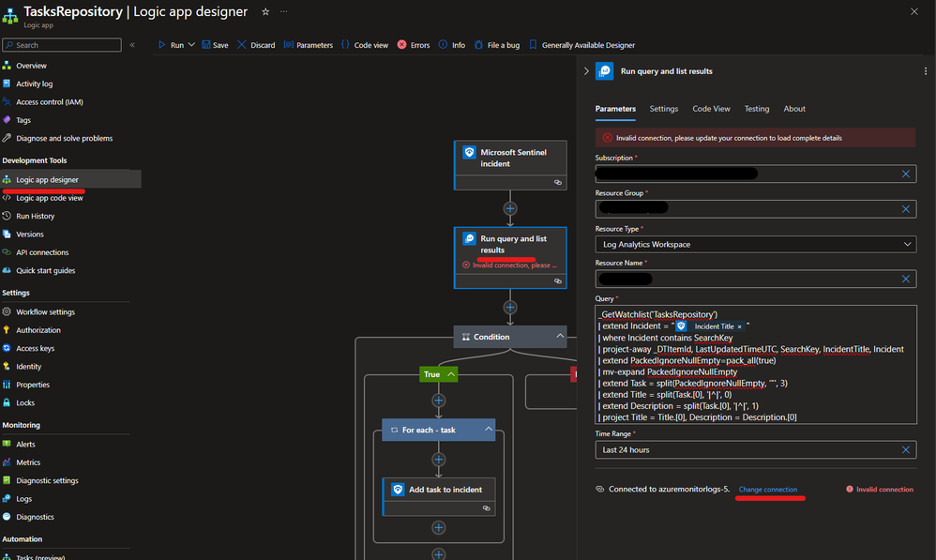Open the Settings tab in details panel
This screenshot has height=560, width=936.
[x=664, y=109]
